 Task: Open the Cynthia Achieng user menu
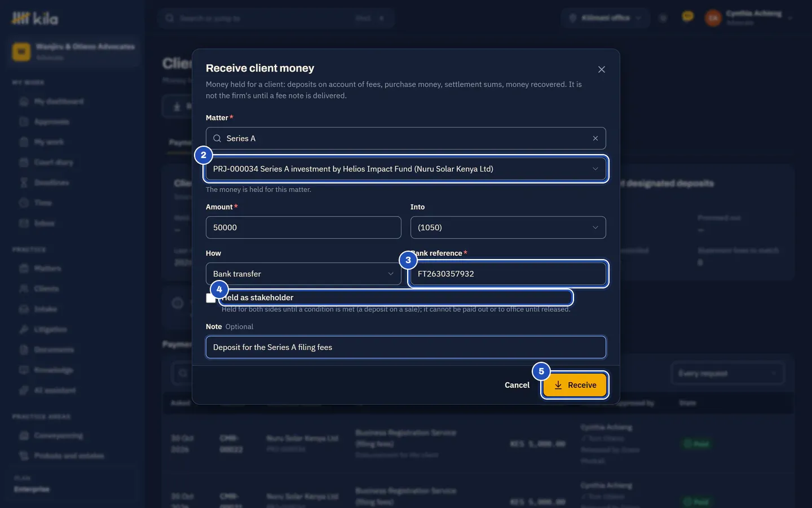point(749,18)
